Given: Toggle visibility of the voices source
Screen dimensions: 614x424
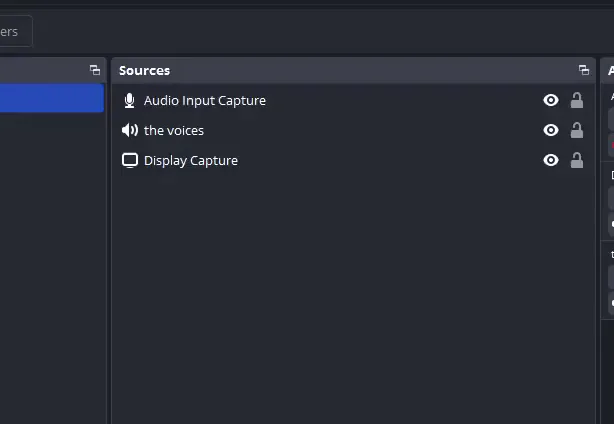Looking at the screenshot, I should pos(551,131).
